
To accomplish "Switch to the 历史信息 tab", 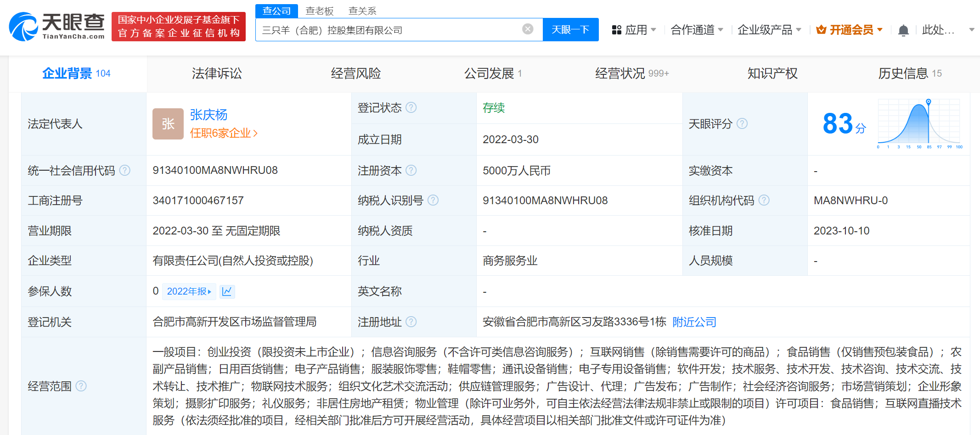I will [904, 73].
